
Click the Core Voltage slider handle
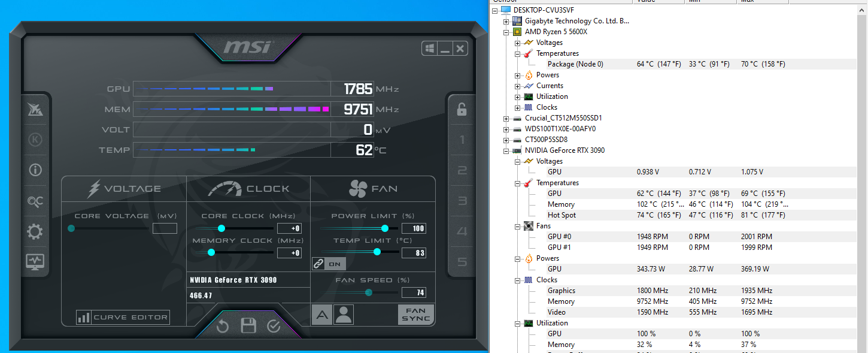point(71,228)
